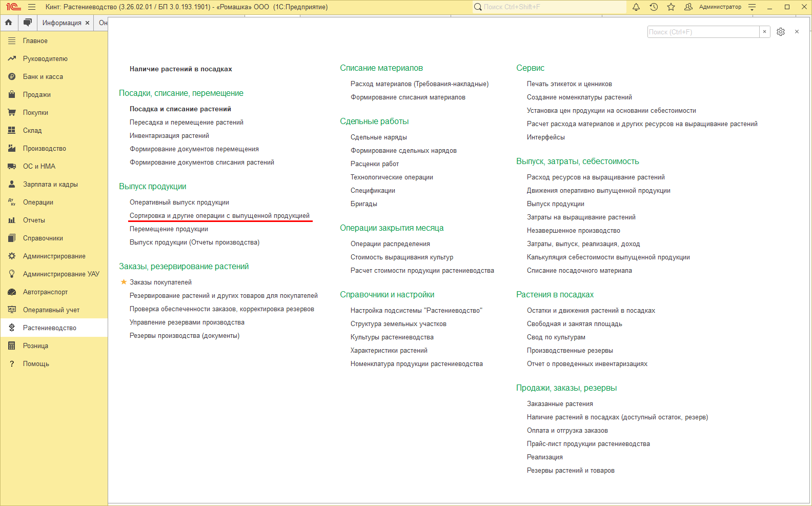Open the service menu dropdown in the title bar
812x506 pixels.
752,7
